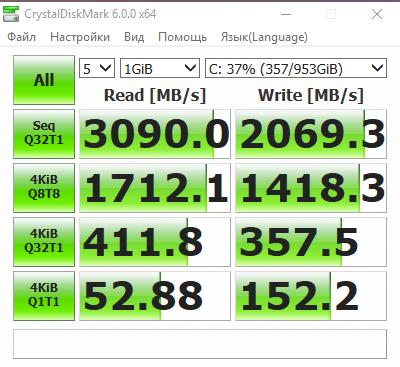Run all benchmarks with the All button
Screen dimensions: 400x367
[x=44, y=80]
